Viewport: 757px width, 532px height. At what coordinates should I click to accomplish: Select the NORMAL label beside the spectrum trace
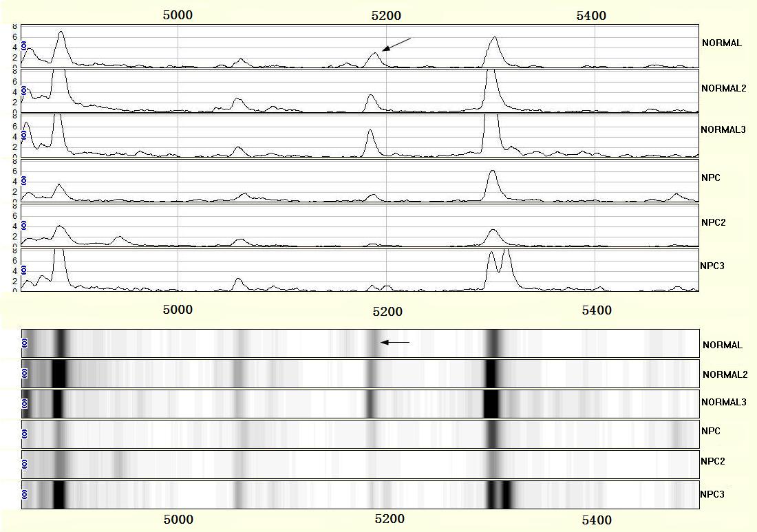pyautogui.click(x=722, y=43)
